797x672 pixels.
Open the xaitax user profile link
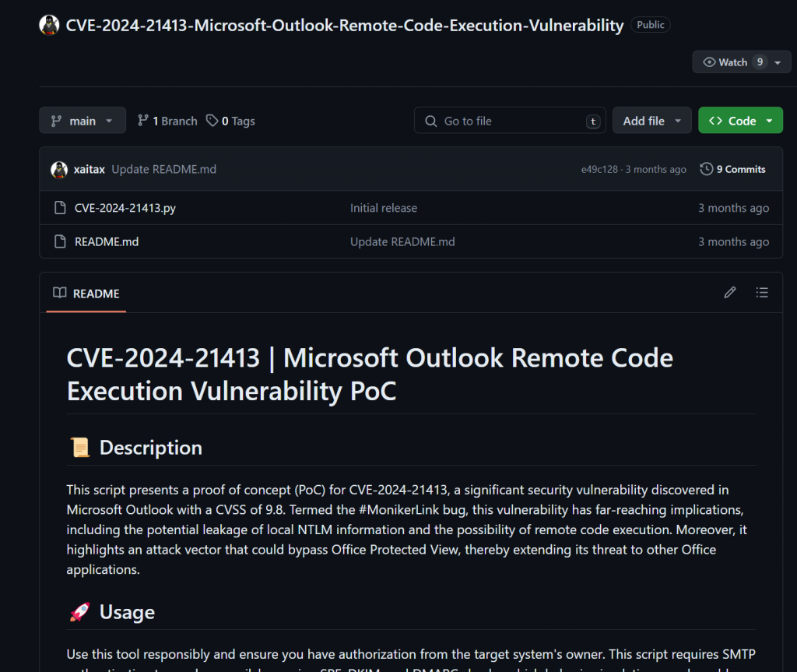tap(90, 169)
